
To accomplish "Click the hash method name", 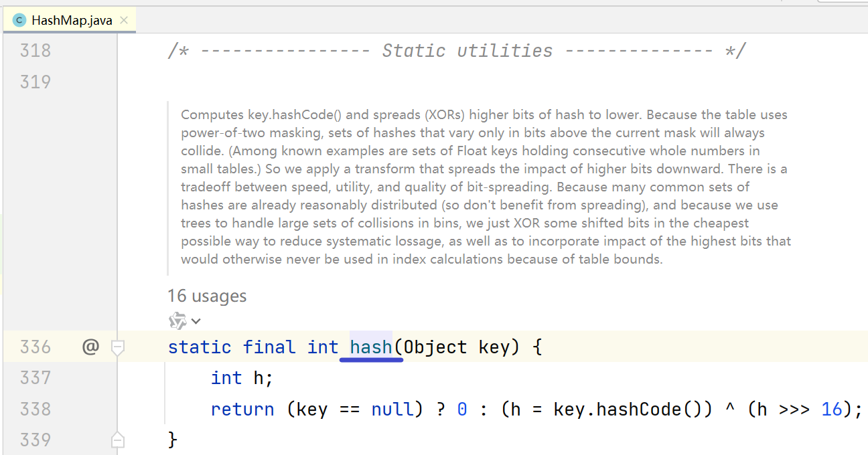I will coord(371,347).
